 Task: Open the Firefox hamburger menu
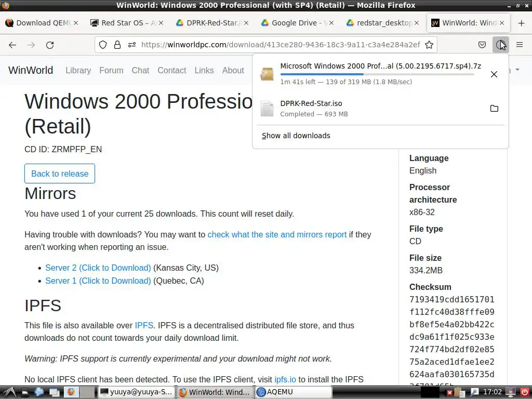[x=520, y=45]
